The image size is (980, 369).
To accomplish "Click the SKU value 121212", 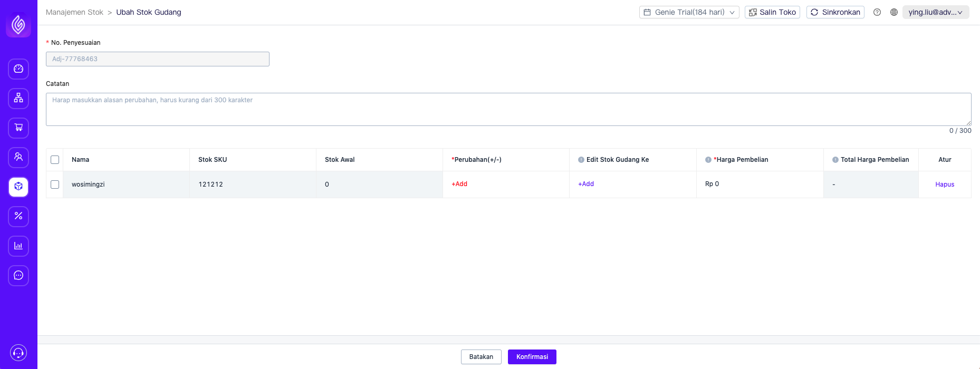I will point(210,184).
